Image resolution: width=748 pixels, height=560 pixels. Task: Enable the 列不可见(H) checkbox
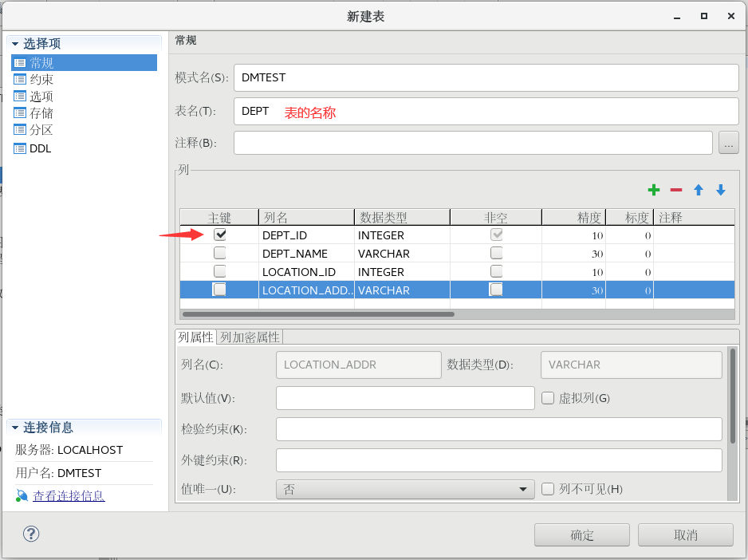(548, 489)
